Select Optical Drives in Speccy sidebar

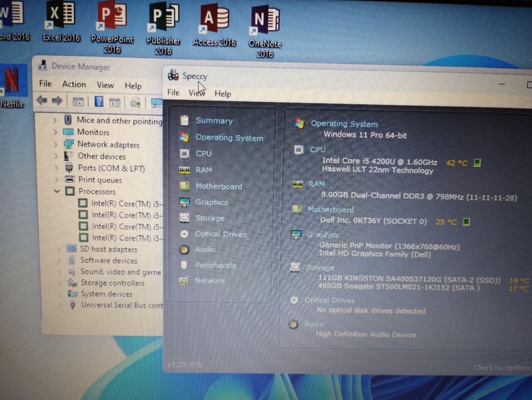pos(220,234)
